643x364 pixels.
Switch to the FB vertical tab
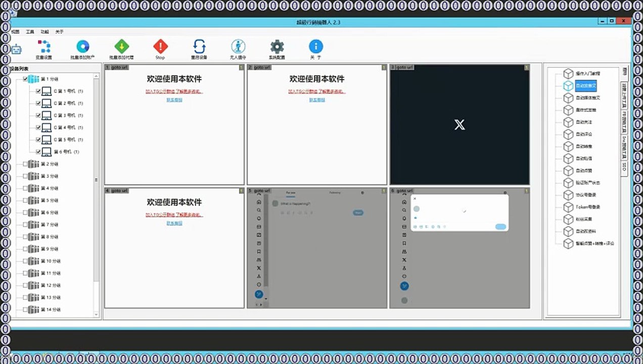tap(624, 122)
